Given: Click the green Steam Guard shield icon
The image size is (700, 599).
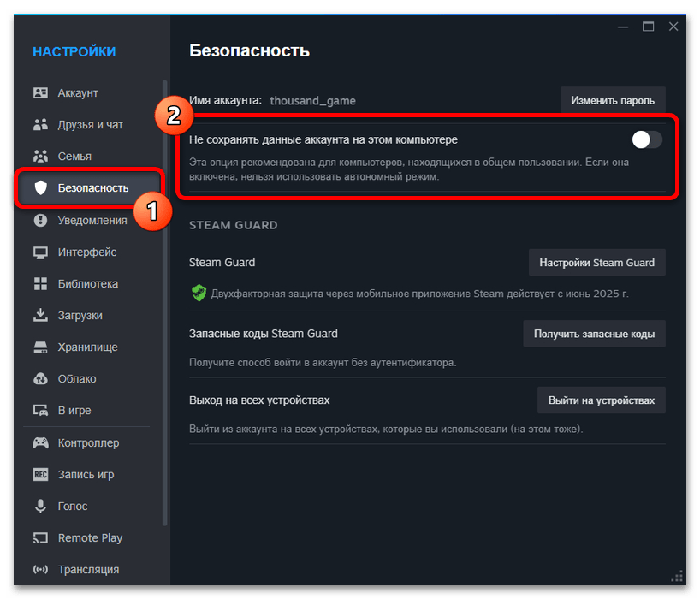Looking at the screenshot, I should (x=199, y=294).
